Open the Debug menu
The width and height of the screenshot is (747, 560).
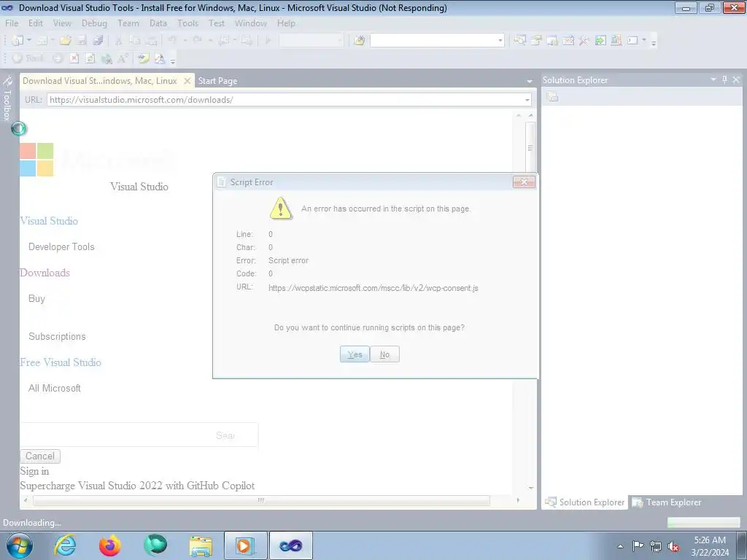coord(94,23)
